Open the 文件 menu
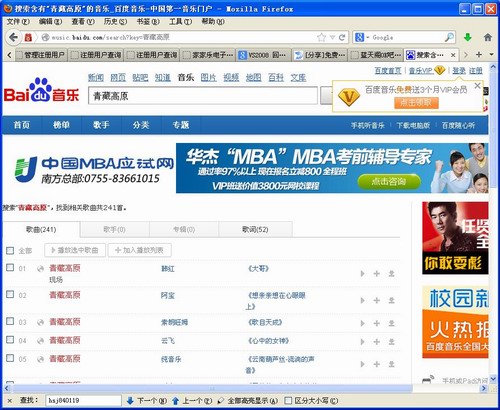The width and height of the screenshot is (500, 410). [x=18, y=22]
